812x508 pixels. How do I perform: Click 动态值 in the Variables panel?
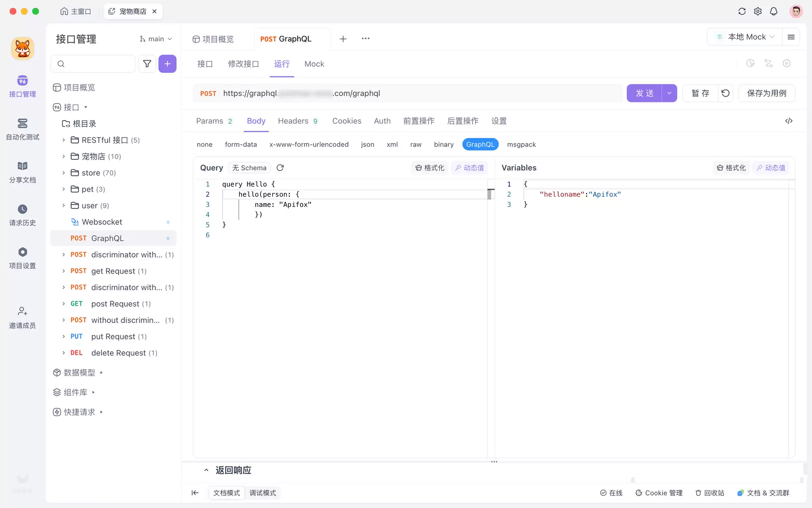click(771, 168)
